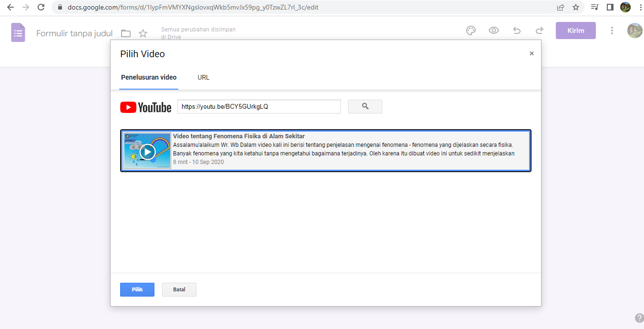The image size is (644, 329).
Task: Reload the page with Chrome refresh button
Action: pos(41,7)
